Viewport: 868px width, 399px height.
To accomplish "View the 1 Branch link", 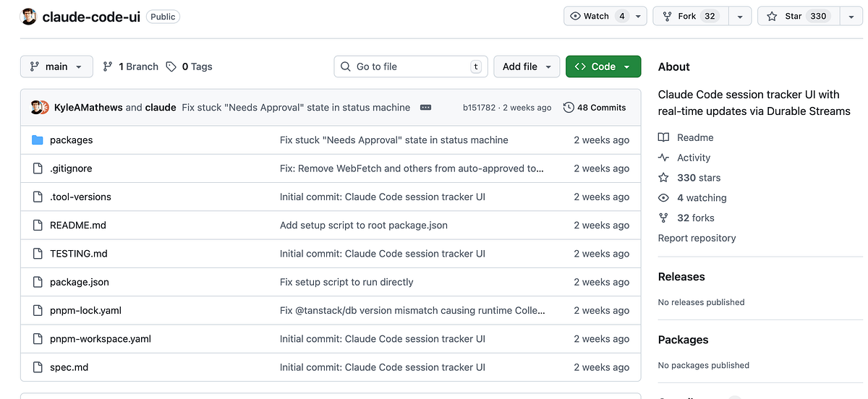I will (x=130, y=66).
